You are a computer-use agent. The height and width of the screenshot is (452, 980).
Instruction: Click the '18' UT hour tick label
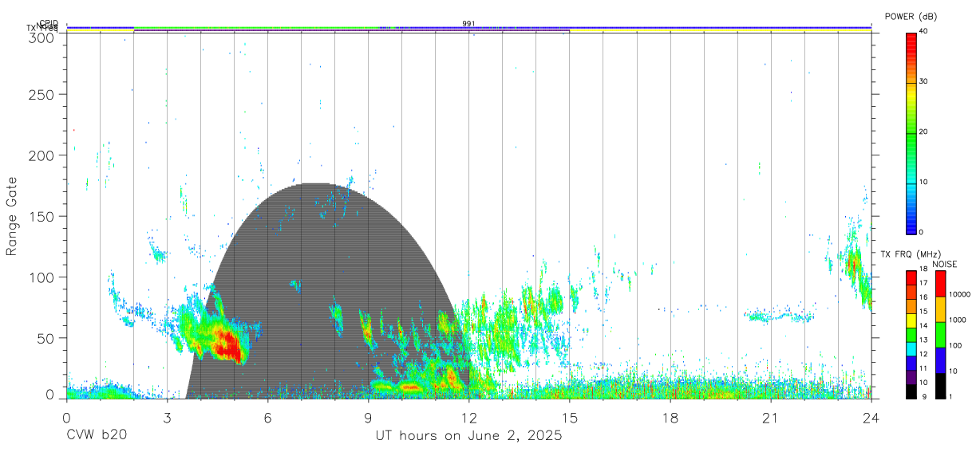[670, 418]
